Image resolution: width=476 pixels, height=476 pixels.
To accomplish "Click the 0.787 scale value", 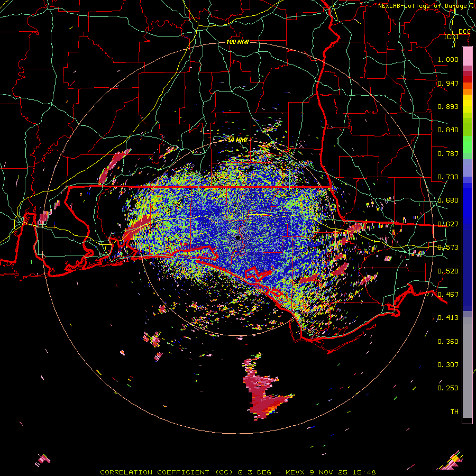I will (x=448, y=153).
